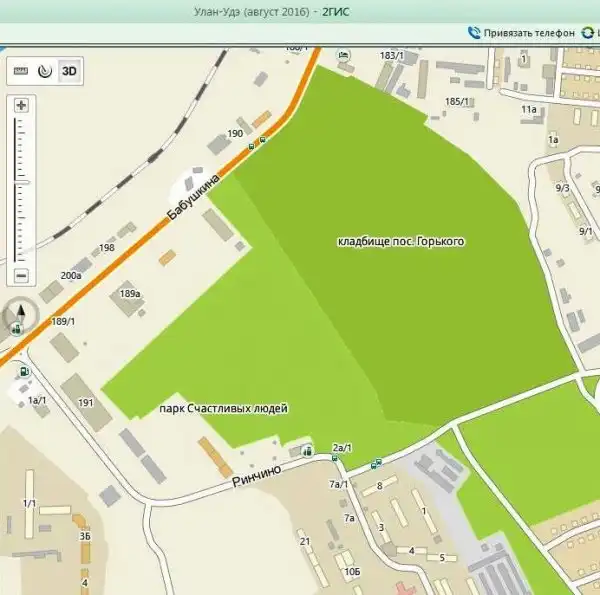Screen dimensions: 600x595
Task: Toggle the 3D map view
Action: tap(69, 71)
